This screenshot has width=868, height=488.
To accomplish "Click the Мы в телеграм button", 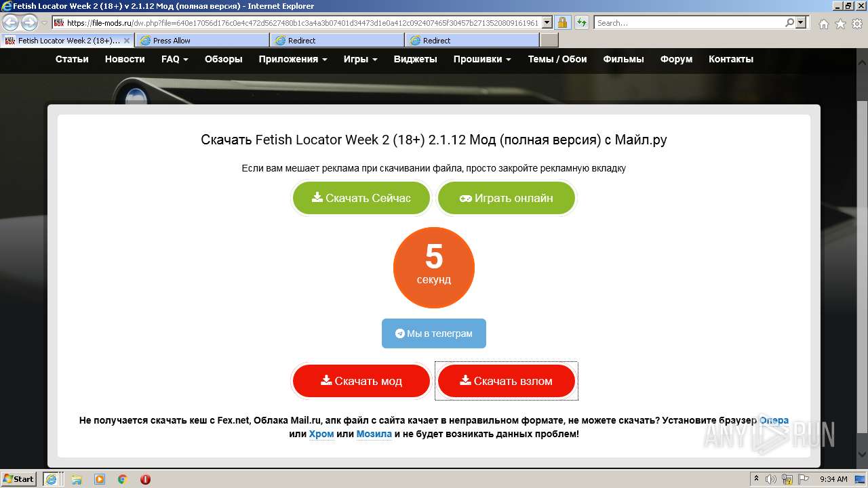I will click(434, 333).
